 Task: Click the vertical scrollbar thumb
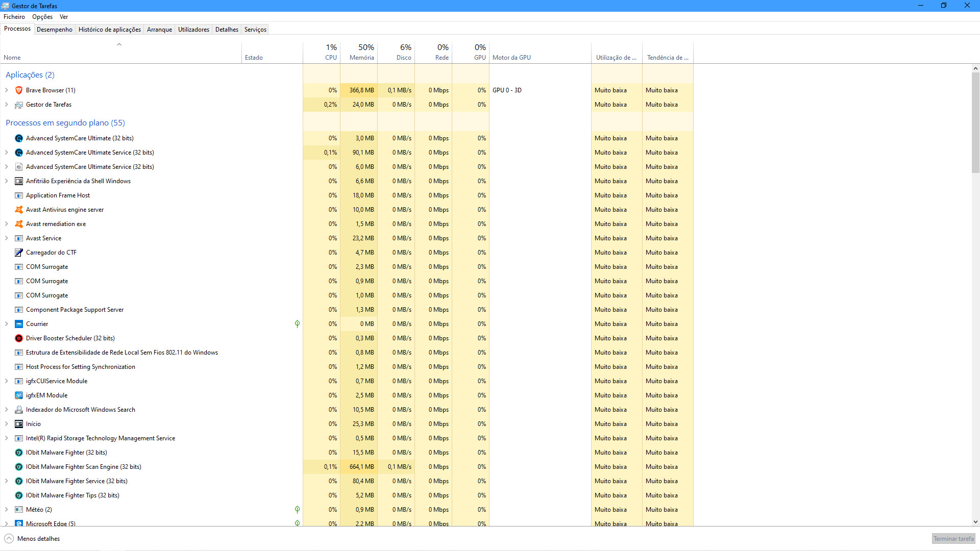point(975,122)
